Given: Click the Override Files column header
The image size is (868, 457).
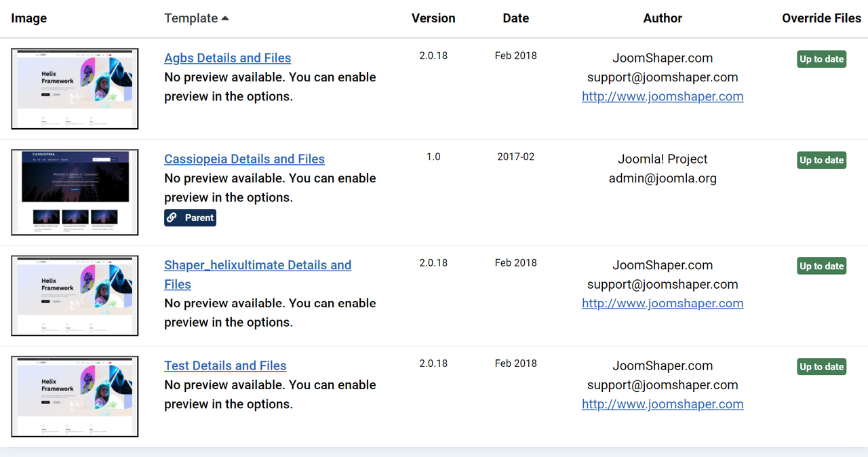Looking at the screenshot, I should [821, 18].
